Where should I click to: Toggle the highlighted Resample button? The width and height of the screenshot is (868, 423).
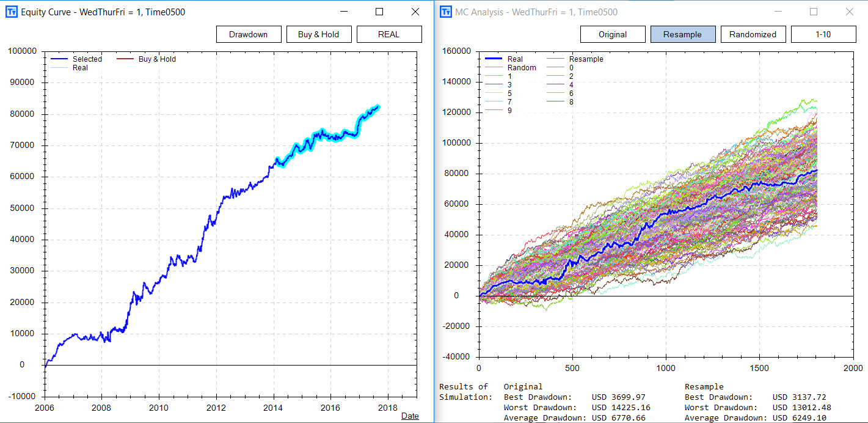(x=683, y=34)
